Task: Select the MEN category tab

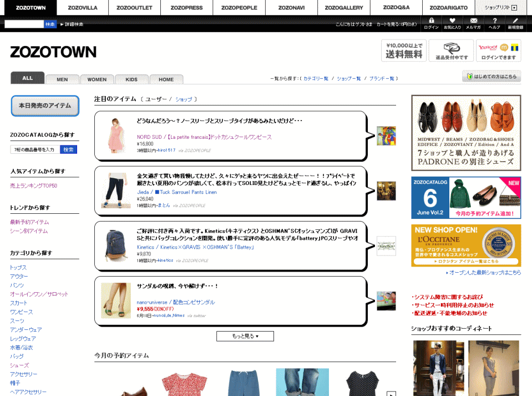Action: click(x=62, y=79)
